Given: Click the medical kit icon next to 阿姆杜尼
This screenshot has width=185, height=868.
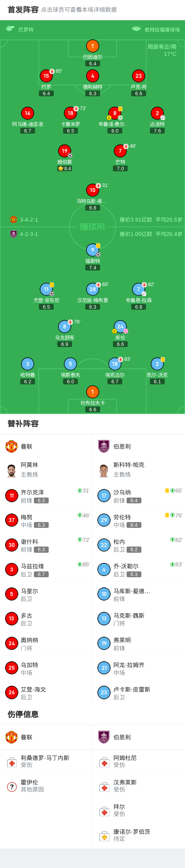Looking at the screenshot, I should click(104, 762).
